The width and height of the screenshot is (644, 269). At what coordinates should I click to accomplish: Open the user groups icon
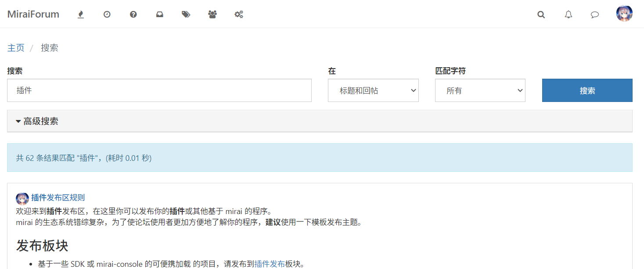click(x=212, y=15)
